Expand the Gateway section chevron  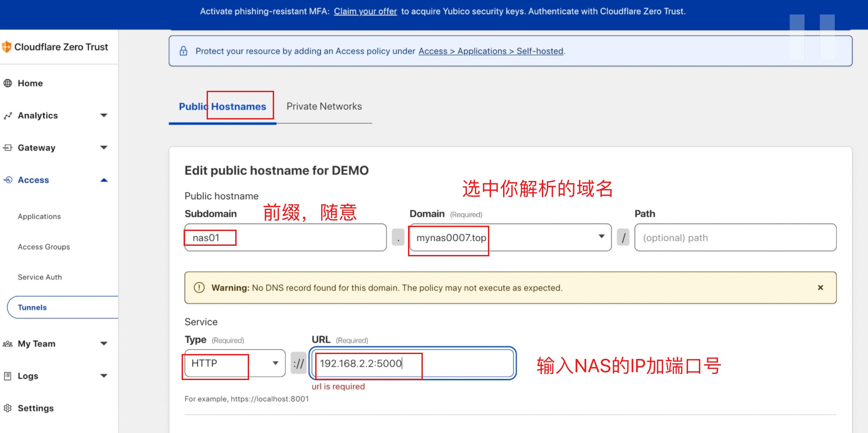(104, 148)
